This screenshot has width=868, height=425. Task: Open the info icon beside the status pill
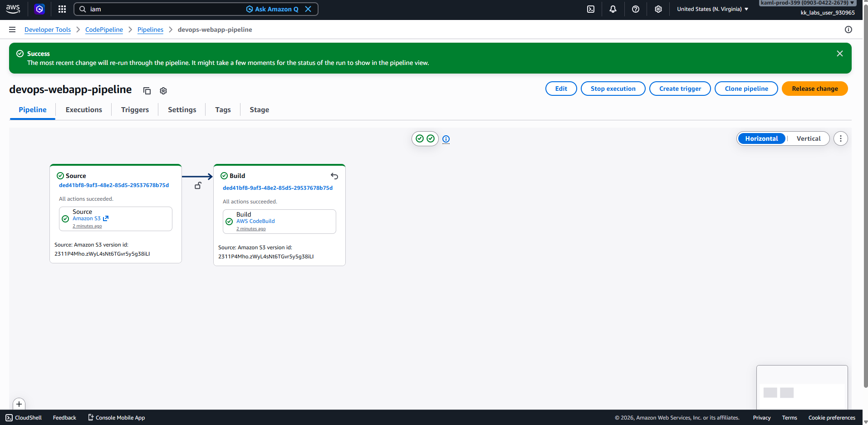tap(446, 139)
